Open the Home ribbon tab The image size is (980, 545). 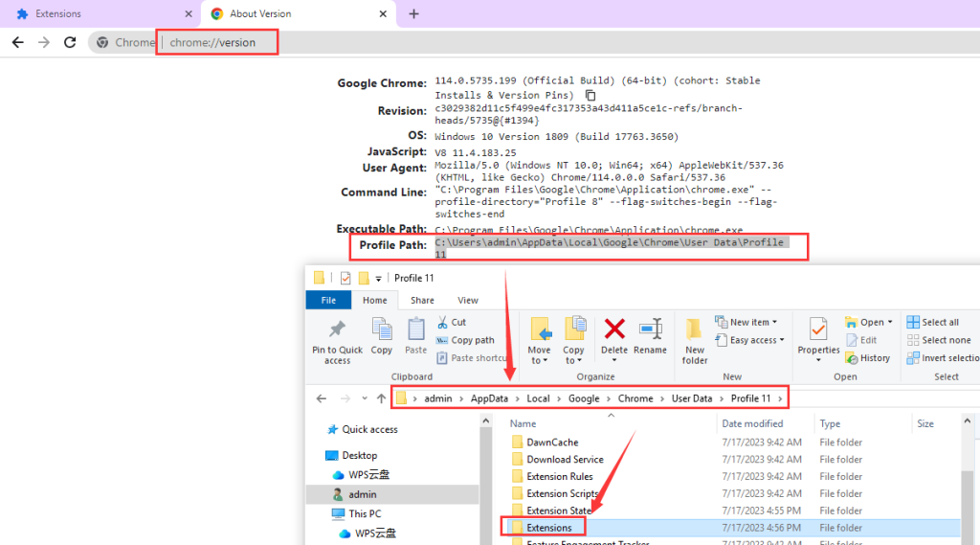[x=375, y=301]
